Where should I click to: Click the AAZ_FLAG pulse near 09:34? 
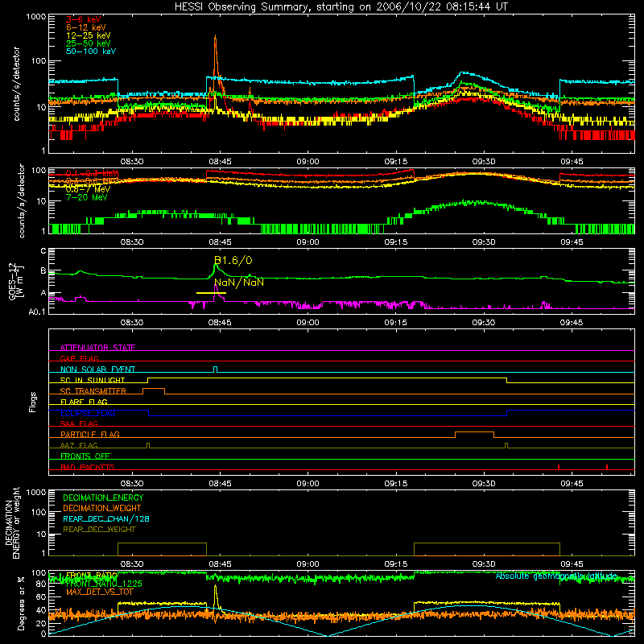506,445
